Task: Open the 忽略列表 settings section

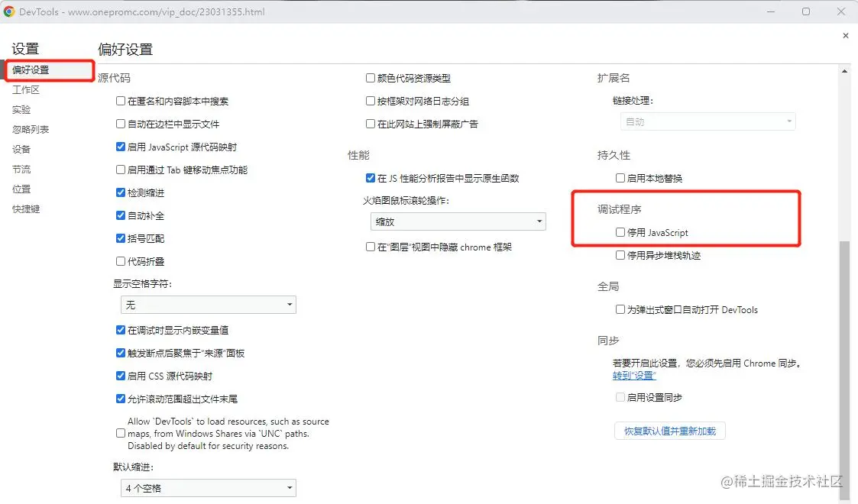Action: 31,129
